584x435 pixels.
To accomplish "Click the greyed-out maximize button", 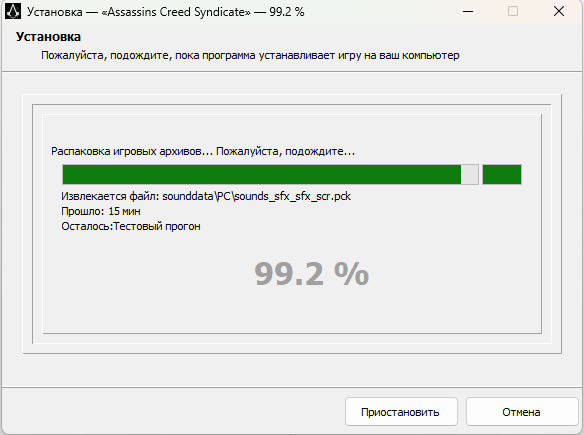I will click(x=513, y=11).
